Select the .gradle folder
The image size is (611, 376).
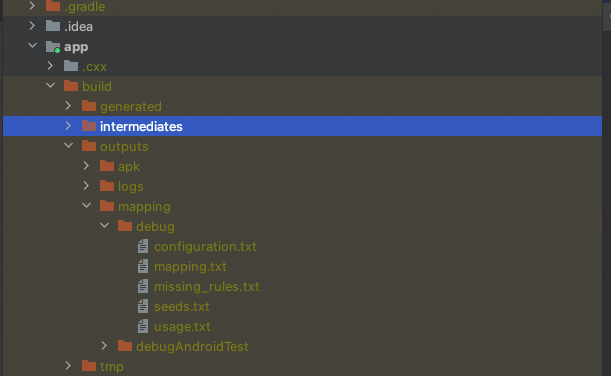85,7
